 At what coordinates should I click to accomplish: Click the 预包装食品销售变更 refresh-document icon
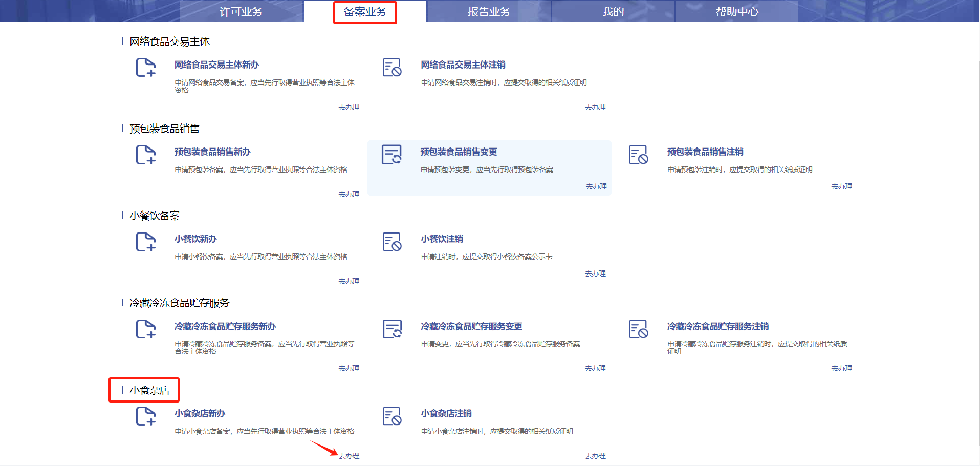[x=392, y=155]
